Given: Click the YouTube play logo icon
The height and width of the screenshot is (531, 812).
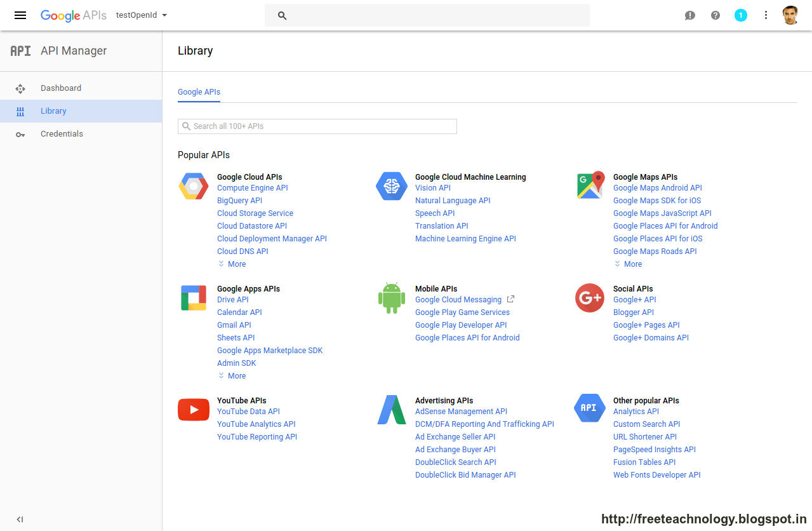Looking at the screenshot, I should point(194,410).
